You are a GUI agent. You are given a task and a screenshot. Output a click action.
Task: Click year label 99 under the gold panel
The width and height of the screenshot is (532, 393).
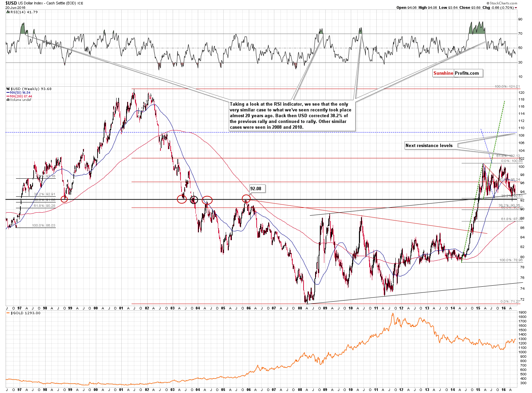70,390
